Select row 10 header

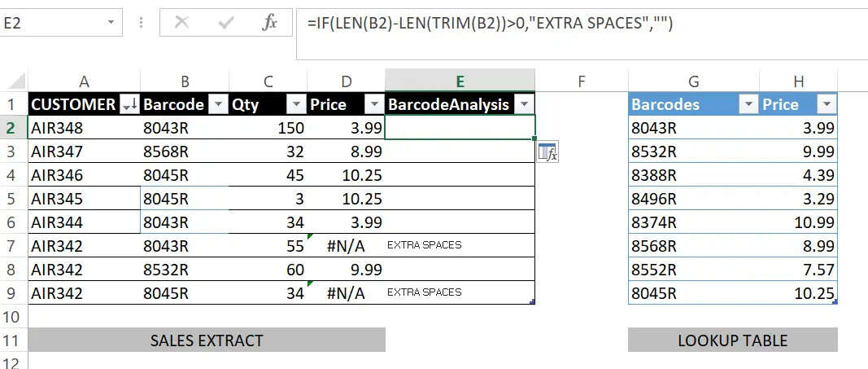13,316
